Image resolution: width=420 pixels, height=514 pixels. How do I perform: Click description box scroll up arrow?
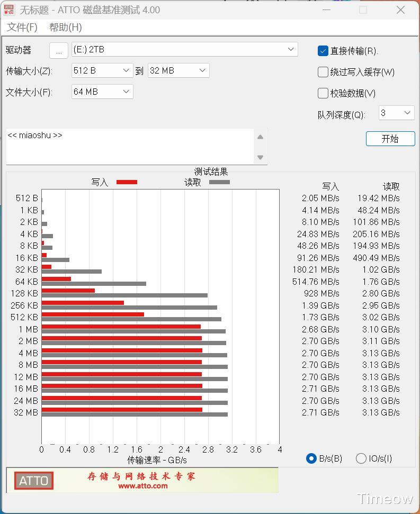(x=261, y=137)
